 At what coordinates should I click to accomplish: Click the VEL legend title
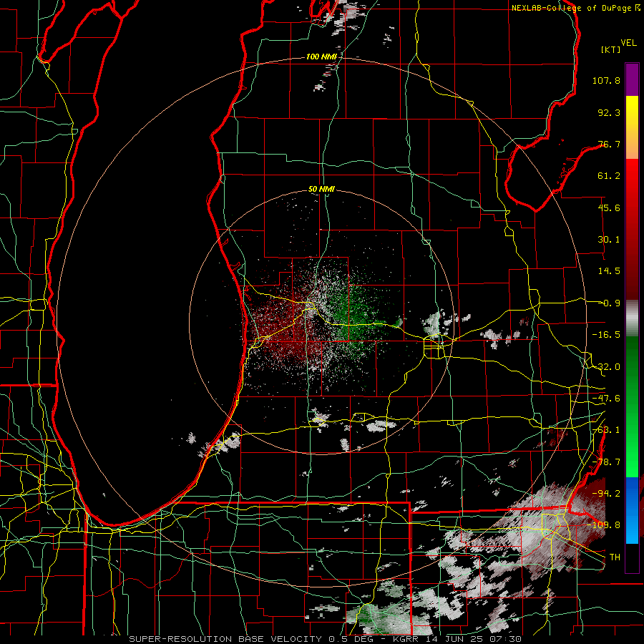[x=628, y=43]
